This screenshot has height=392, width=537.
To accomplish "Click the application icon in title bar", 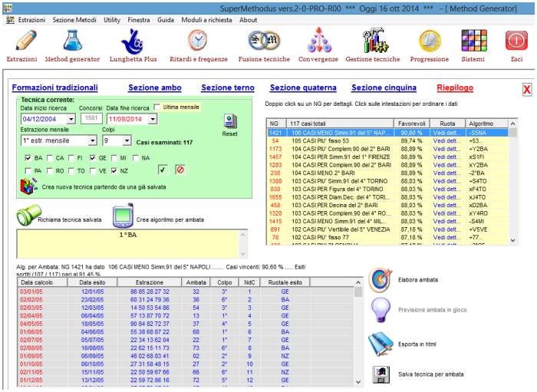I will coord(8,8).
